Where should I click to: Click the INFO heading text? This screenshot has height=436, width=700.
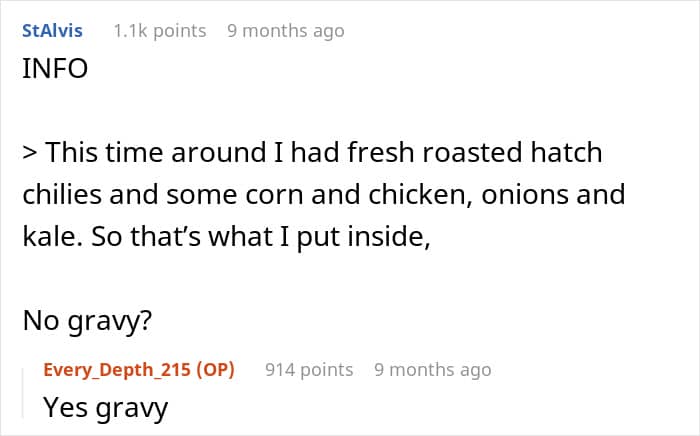click(55, 69)
